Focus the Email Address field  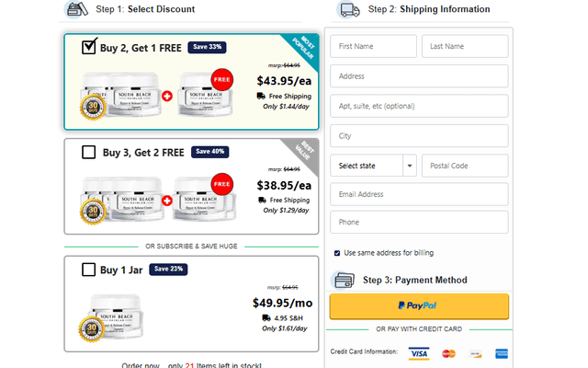point(418,194)
